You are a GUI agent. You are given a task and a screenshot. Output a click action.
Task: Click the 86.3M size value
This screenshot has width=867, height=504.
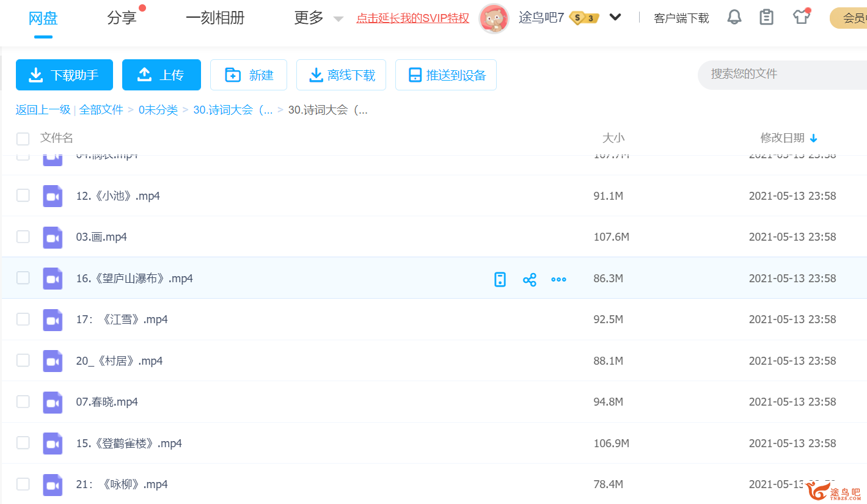pyautogui.click(x=609, y=279)
